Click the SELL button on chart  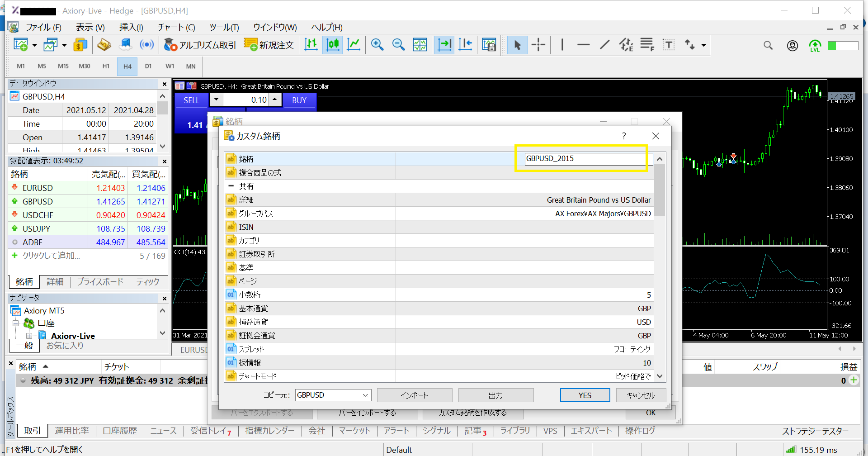coord(191,100)
